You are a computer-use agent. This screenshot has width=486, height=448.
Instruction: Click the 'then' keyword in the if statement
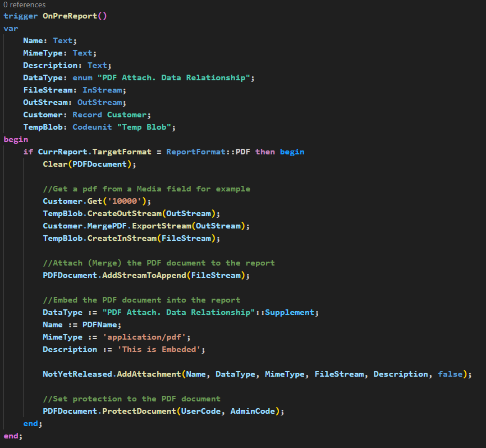click(x=265, y=152)
